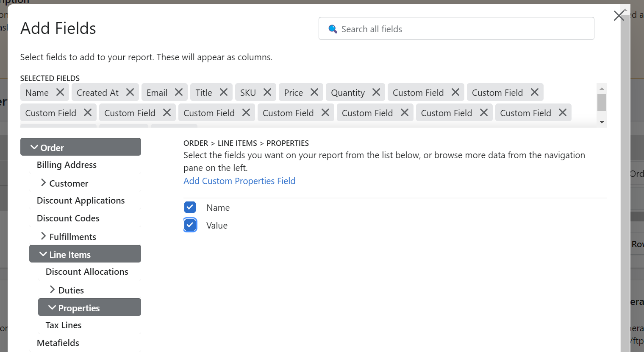
Task: Click Add Custom Properties Field link
Action: coord(239,181)
